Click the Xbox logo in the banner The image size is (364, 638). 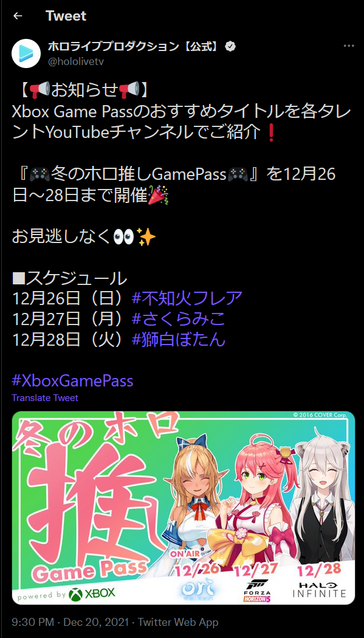point(92,593)
